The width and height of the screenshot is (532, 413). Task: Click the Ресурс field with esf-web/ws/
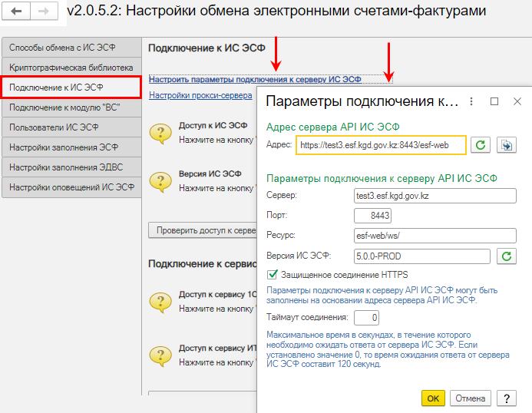(435, 236)
